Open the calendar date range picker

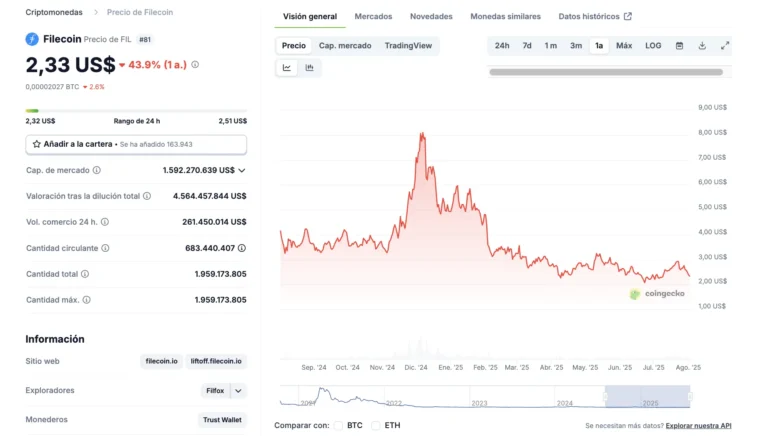tap(679, 46)
